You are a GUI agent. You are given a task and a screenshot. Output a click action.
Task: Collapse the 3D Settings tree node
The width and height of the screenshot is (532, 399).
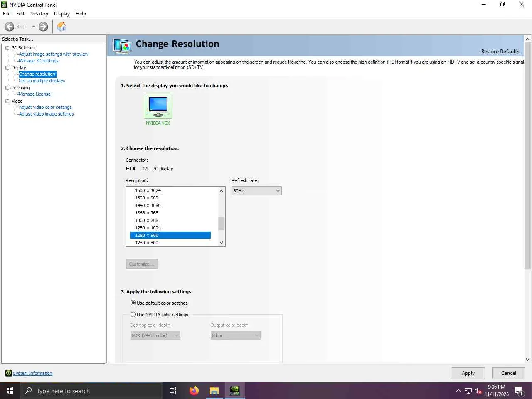[x=7, y=48]
